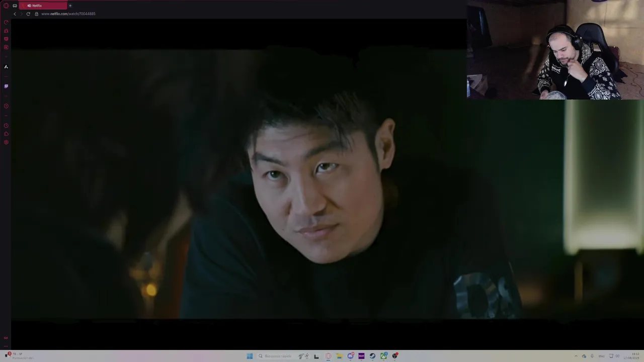Open a new browser tab
The width and height of the screenshot is (644, 362).
tap(70, 6)
